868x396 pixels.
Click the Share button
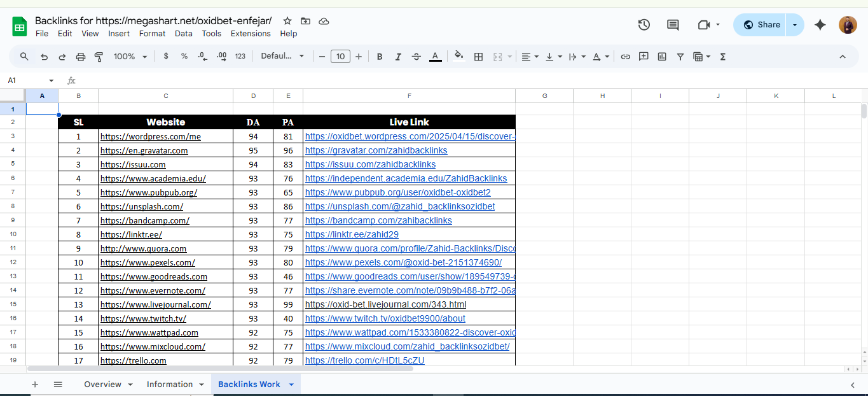point(761,25)
